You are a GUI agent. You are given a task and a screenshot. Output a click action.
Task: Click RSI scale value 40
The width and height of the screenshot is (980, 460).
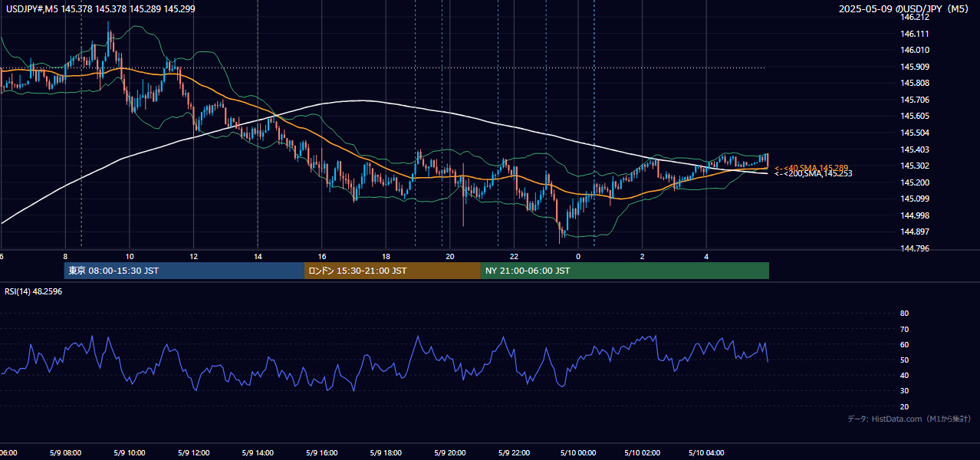pyautogui.click(x=904, y=376)
